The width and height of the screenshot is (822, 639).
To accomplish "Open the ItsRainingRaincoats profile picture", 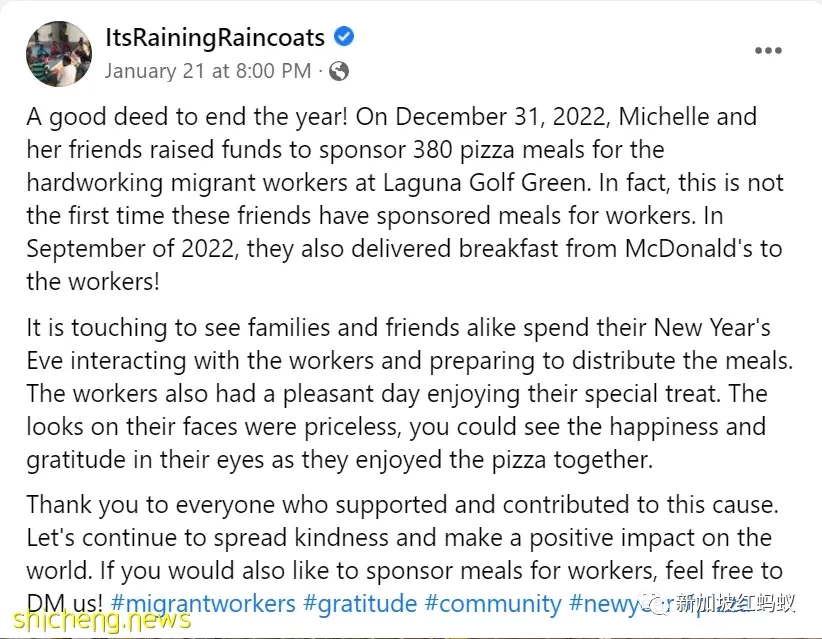I will point(59,53).
